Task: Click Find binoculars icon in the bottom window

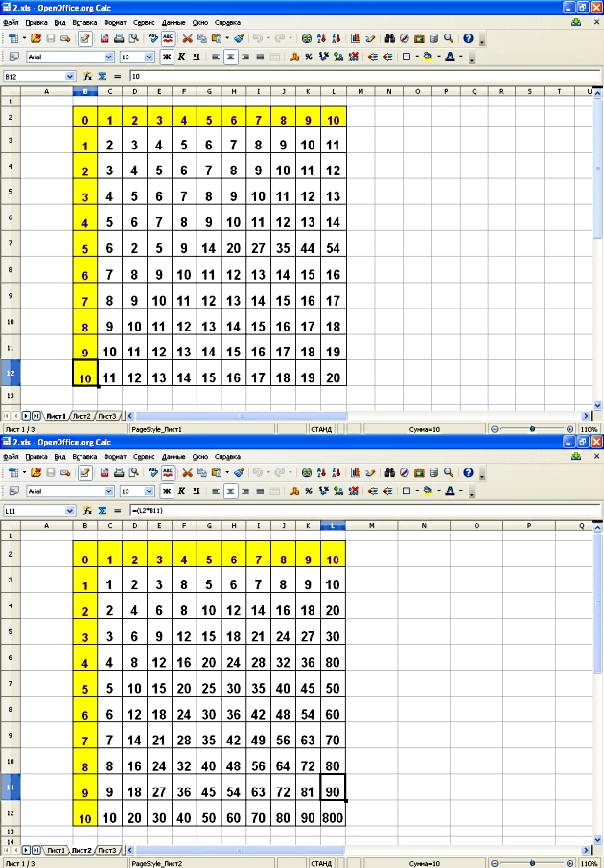Action: pos(390,472)
